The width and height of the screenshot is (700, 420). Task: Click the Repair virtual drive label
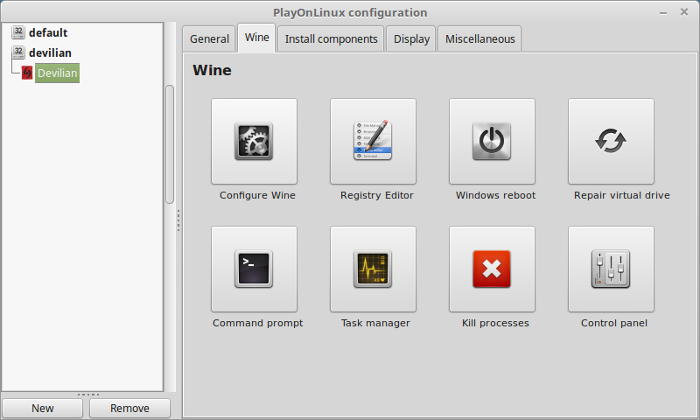pyautogui.click(x=622, y=195)
